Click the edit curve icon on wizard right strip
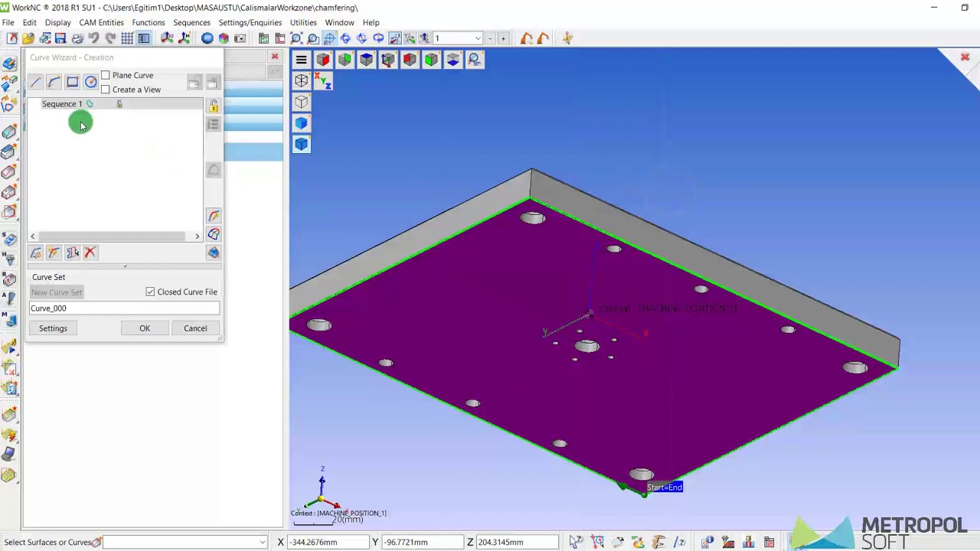 214,217
